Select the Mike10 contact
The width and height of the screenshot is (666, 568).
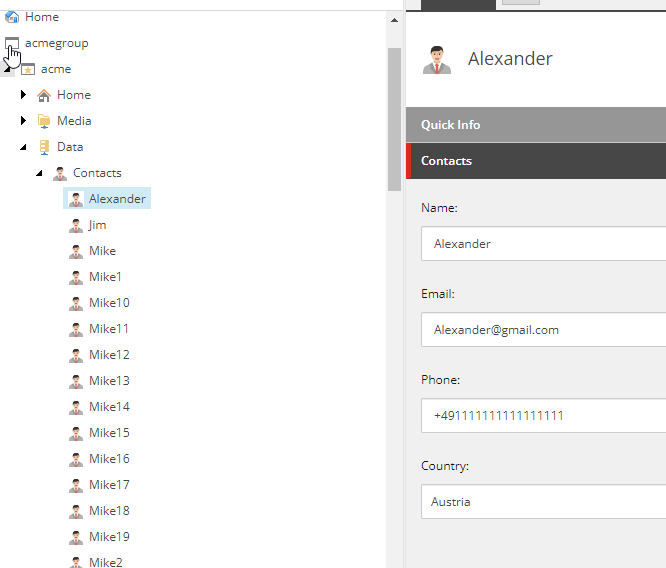(109, 303)
